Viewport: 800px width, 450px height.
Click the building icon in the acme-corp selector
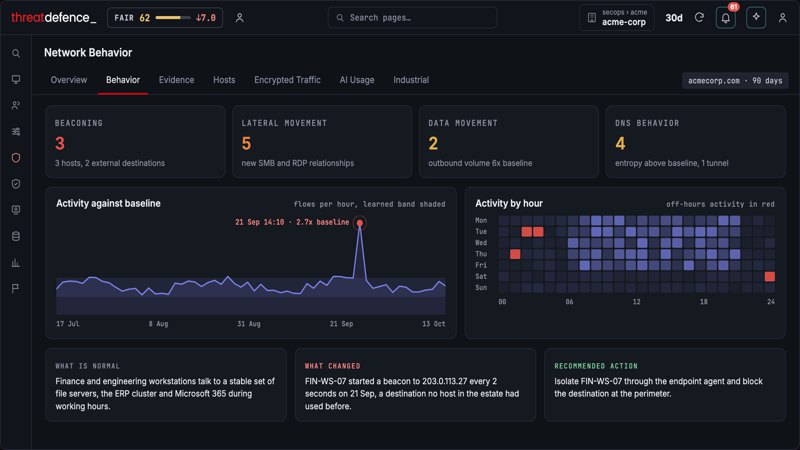pos(591,18)
